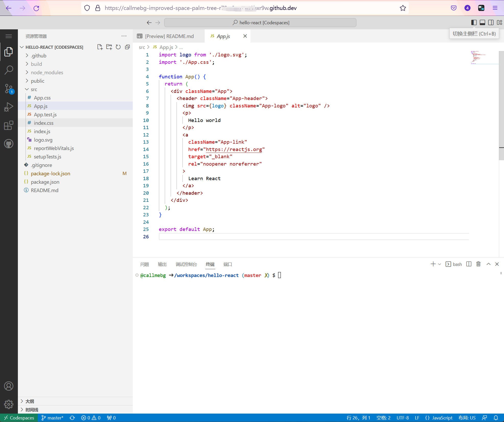
Task: Close the bottom panel
Action: point(497,264)
